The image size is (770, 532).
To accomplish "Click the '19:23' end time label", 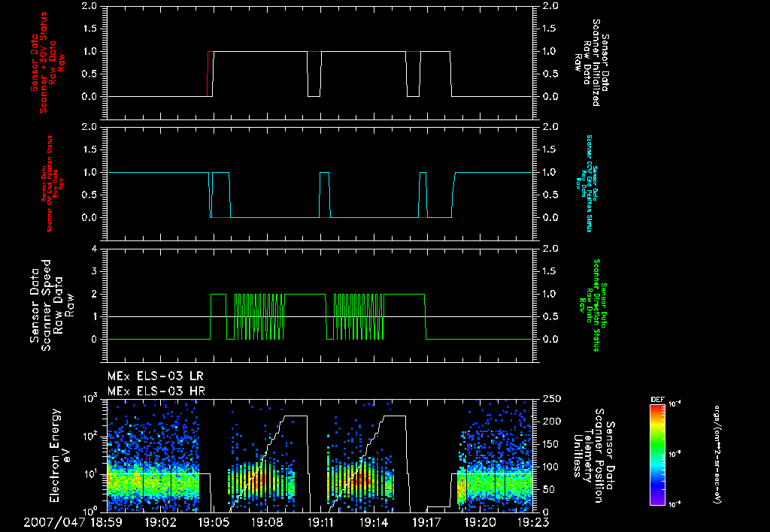I will pos(533,523).
